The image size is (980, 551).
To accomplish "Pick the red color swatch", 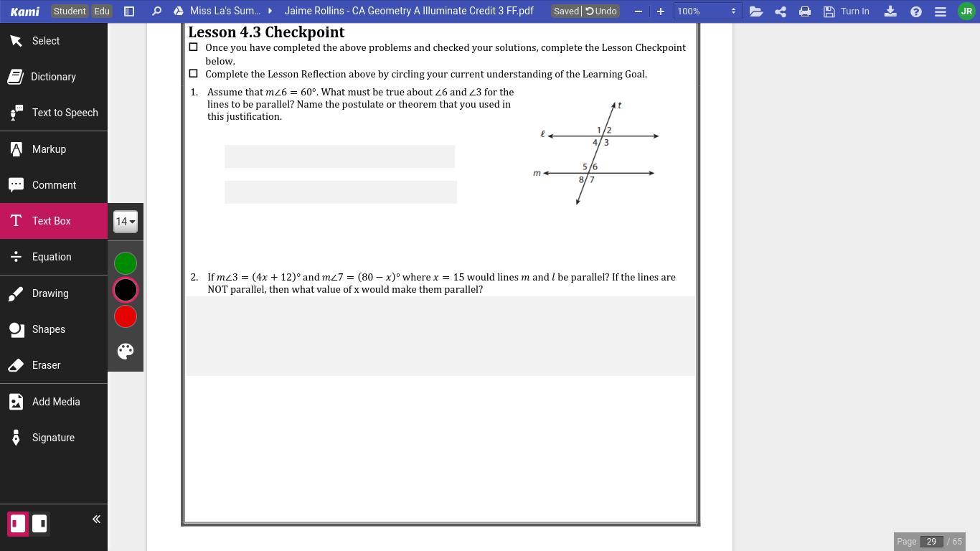I will pos(126,316).
